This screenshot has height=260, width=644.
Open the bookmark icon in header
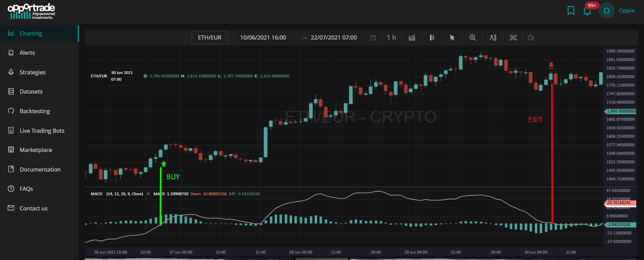[x=571, y=11]
